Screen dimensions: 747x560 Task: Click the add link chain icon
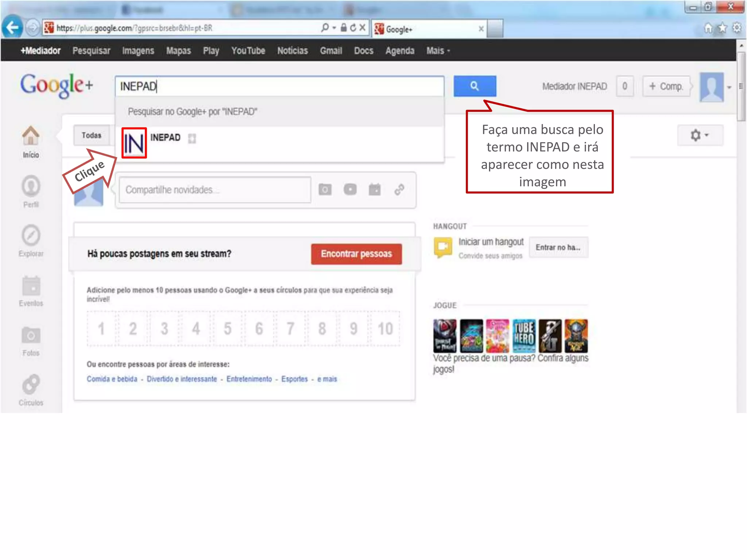399,190
